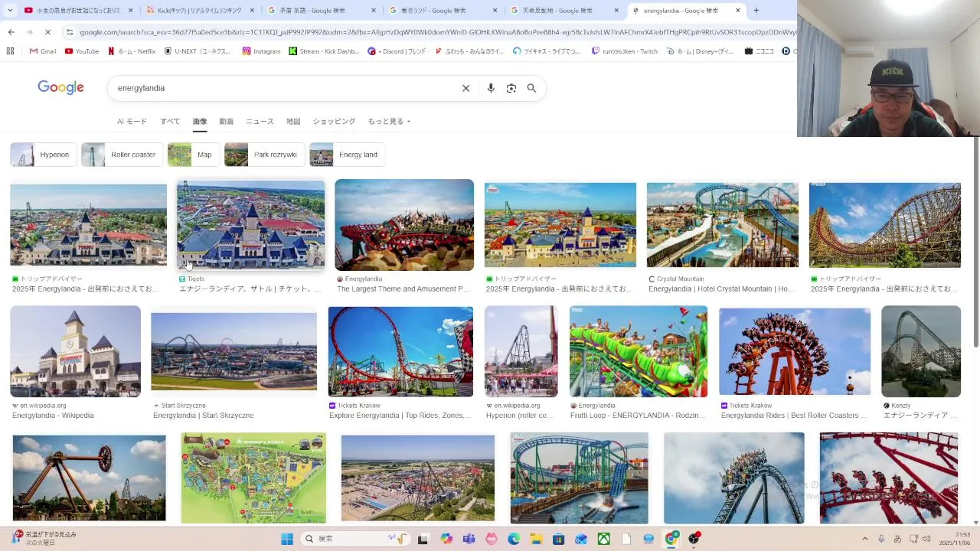980x551 pixels.
Task: Clear the search box with the X icon
Action: point(465,88)
